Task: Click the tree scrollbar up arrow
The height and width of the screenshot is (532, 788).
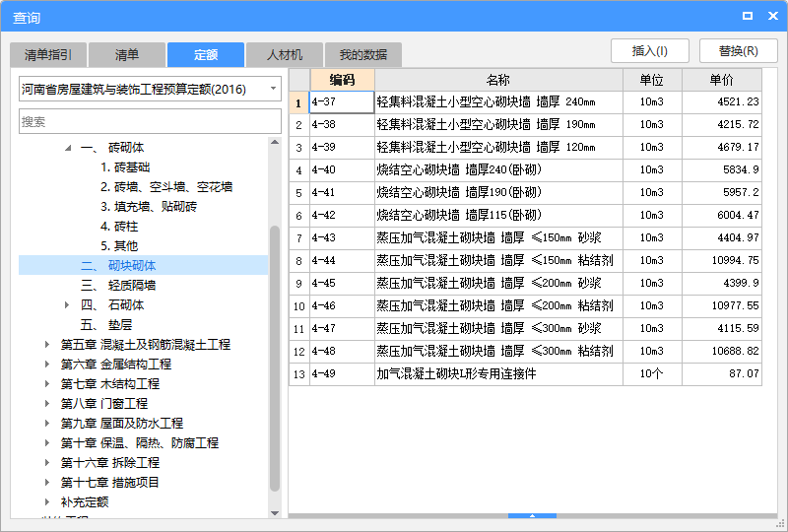Action: pyautogui.click(x=275, y=142)
